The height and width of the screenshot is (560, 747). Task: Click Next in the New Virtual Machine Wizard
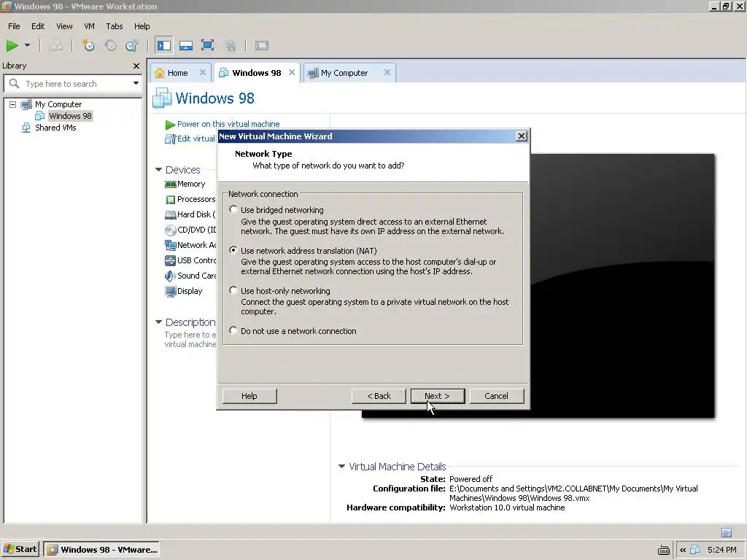point(438,396)
